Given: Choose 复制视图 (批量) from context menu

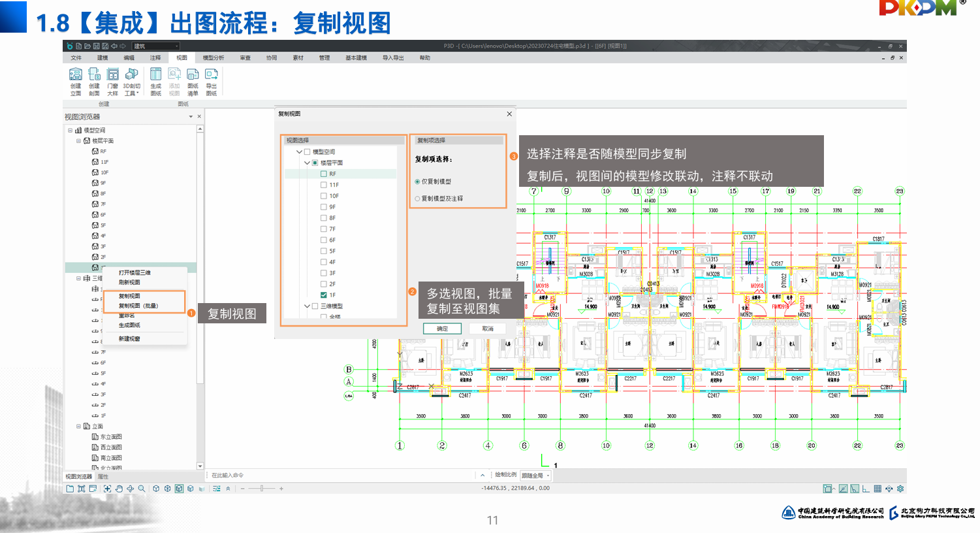Looking at the screenshot, I should 138,306.
